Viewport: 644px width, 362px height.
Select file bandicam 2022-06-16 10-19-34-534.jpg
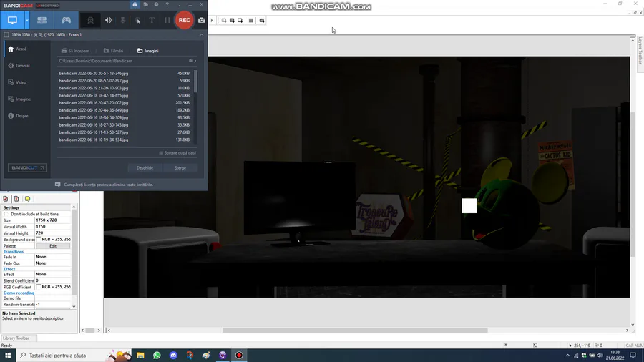pos(125,140)
